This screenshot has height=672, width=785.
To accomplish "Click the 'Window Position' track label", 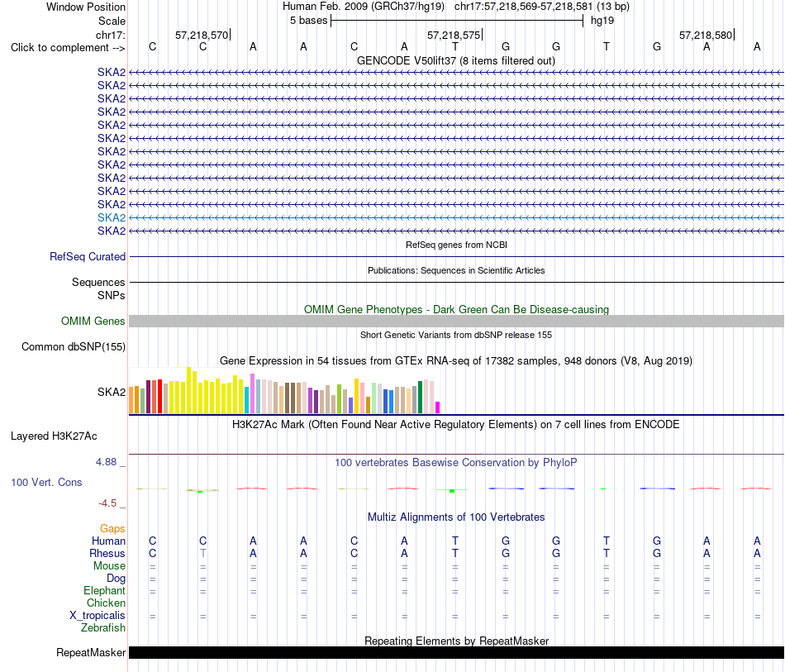I will point(86,7).
